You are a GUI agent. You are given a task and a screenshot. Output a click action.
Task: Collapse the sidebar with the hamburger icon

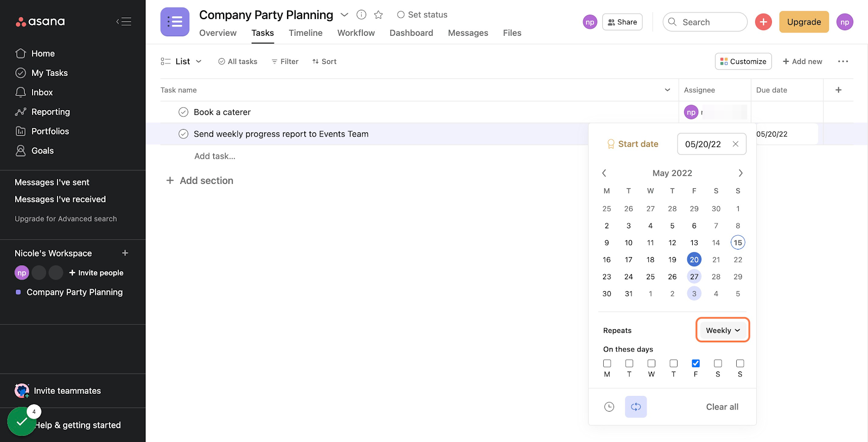pyautogui.click(x=124, y=22)
